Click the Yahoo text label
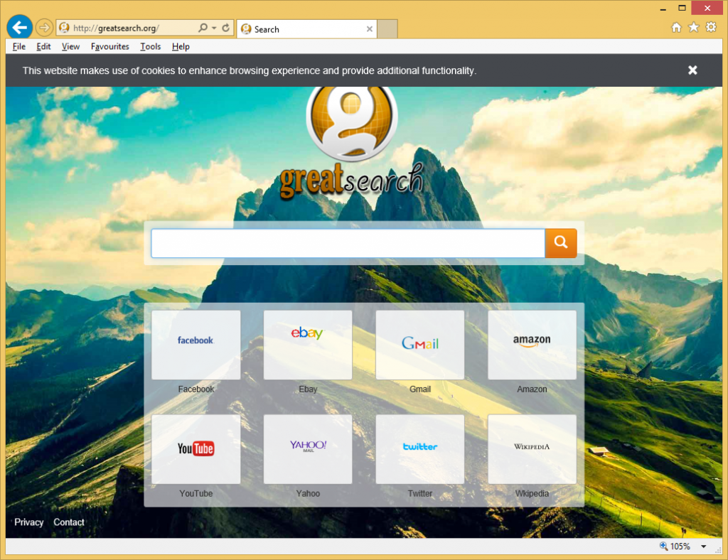This screenshot has width=728, height=560. 308,494
